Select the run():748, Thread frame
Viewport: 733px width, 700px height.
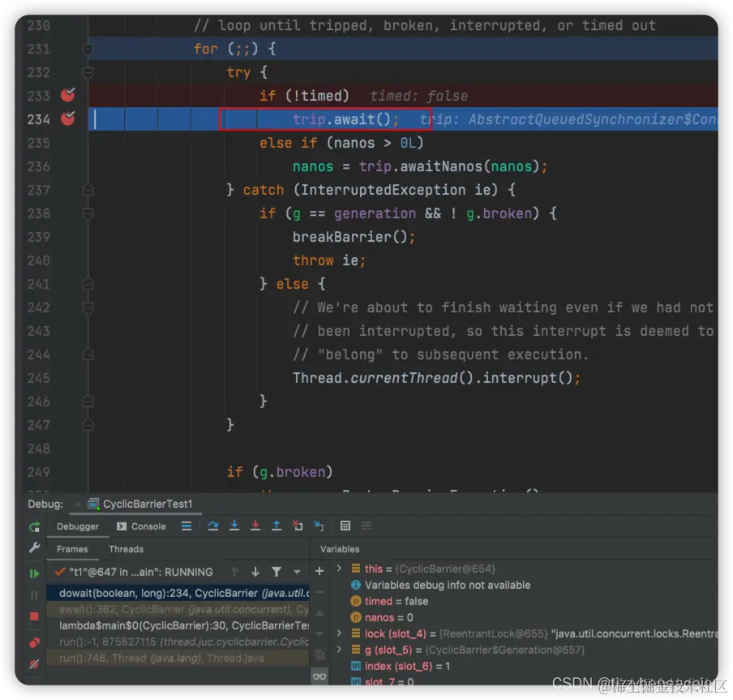[178, 659]
